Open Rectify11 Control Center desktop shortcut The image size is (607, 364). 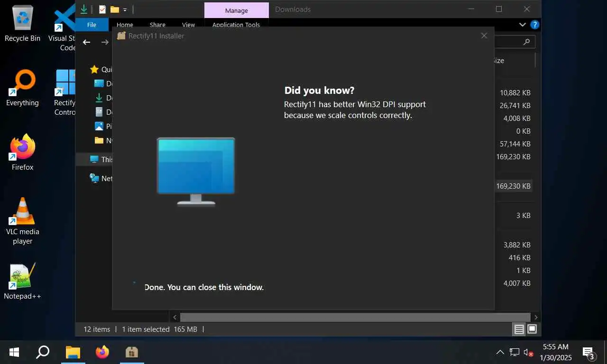[x=64, y=93]
